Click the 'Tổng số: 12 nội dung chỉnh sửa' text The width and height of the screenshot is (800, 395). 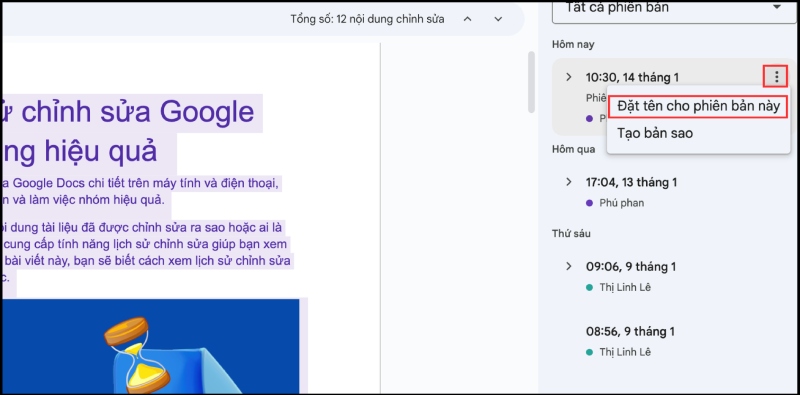click(x=367, y=19)
